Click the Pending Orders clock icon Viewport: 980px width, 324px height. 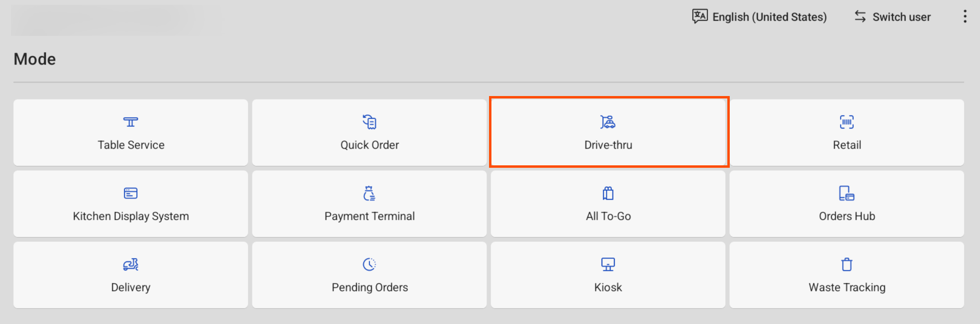tap(369, 264)
